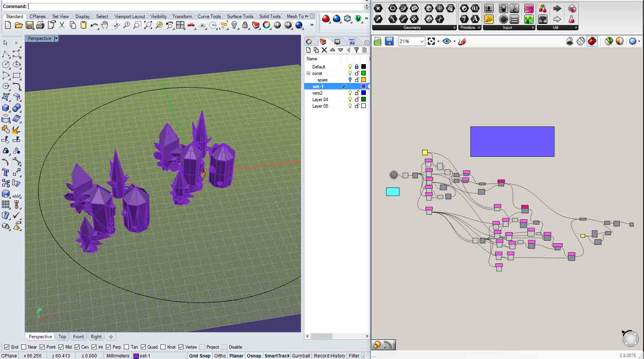644x359 pixels.
Task: Click the Zoom Extents icon
Action: point(148,25)
